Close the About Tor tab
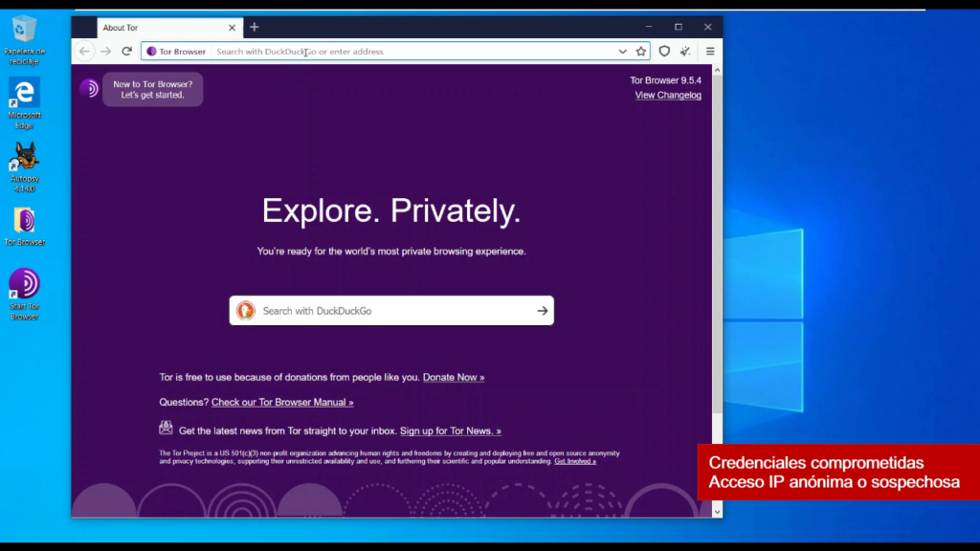The image size is (980, 551). pos(232,28)
